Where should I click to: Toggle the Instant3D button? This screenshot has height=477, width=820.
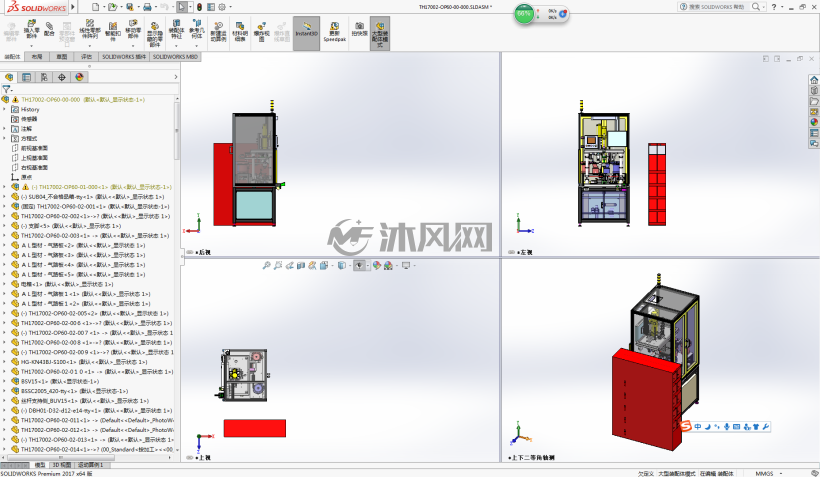pyautogui.click(x=306, y=33)
